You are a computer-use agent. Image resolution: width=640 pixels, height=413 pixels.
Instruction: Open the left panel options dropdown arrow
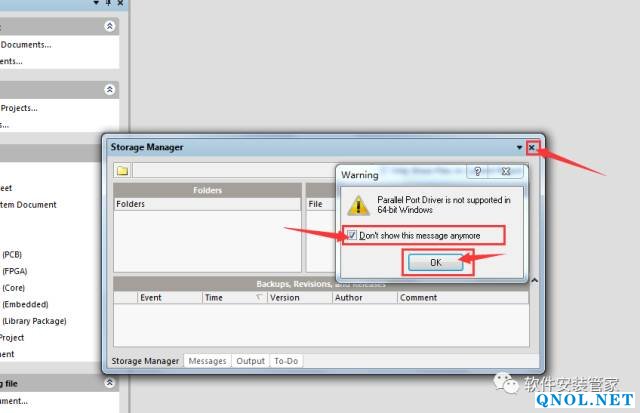click(x=96, y=4)
